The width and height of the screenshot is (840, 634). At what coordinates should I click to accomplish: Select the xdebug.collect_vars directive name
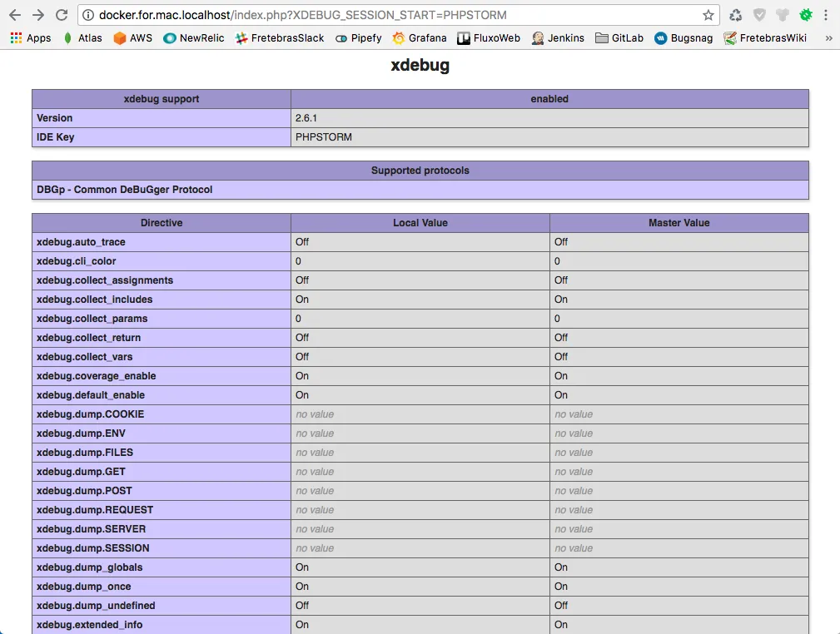(x=85, y=357)
